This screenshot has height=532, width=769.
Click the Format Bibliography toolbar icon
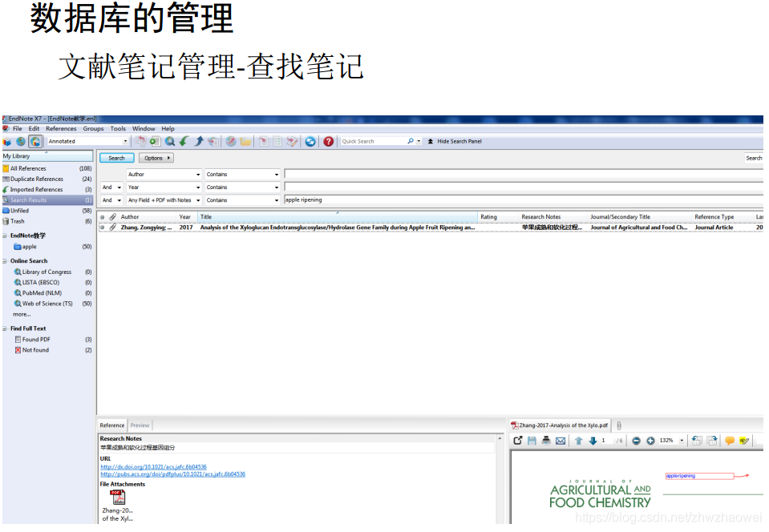277,142
